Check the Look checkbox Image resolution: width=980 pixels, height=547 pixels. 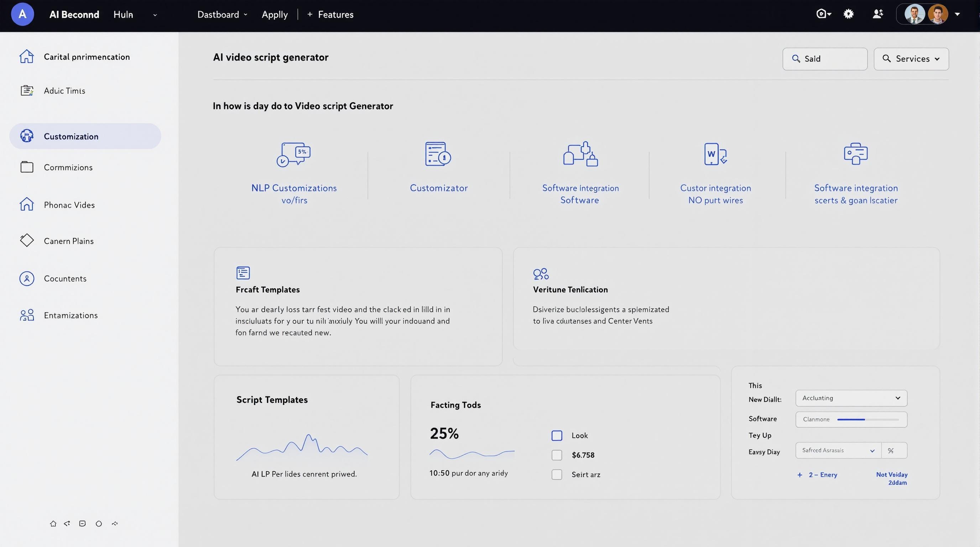point(557,436)
